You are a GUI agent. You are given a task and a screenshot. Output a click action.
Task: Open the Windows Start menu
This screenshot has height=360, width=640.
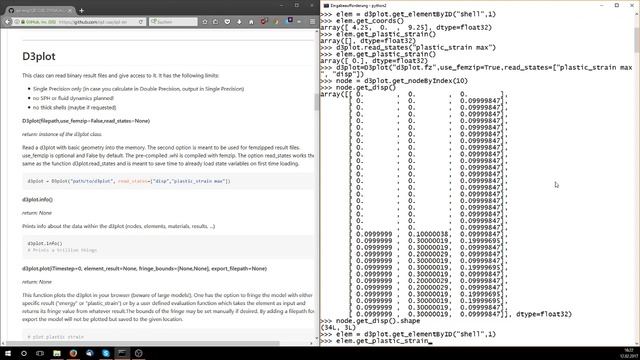(8, 353)
